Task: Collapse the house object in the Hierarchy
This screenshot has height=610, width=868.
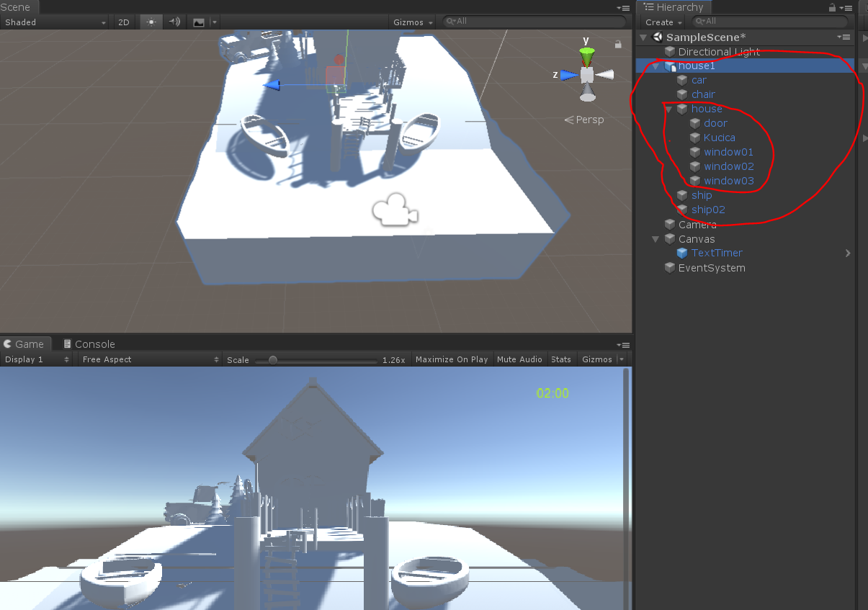Action: [669, 109]
